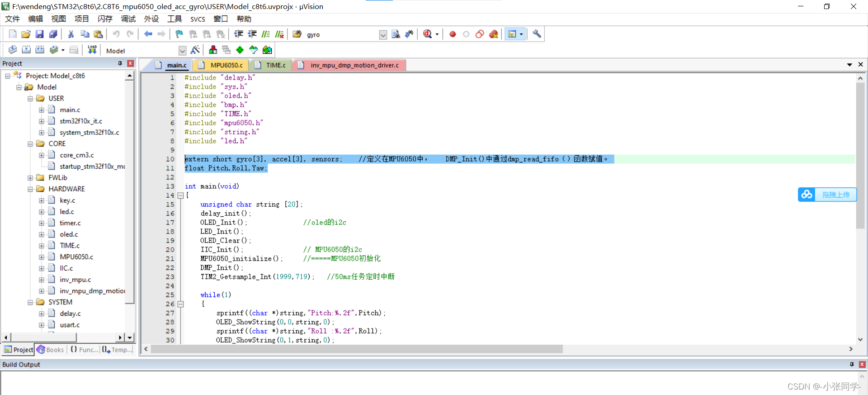Collapse the USER folder
This screenshot has width=868, height=395.
[30, 99]
